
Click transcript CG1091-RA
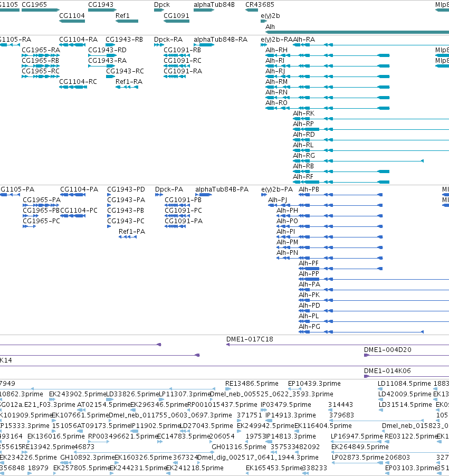point(175,77)
